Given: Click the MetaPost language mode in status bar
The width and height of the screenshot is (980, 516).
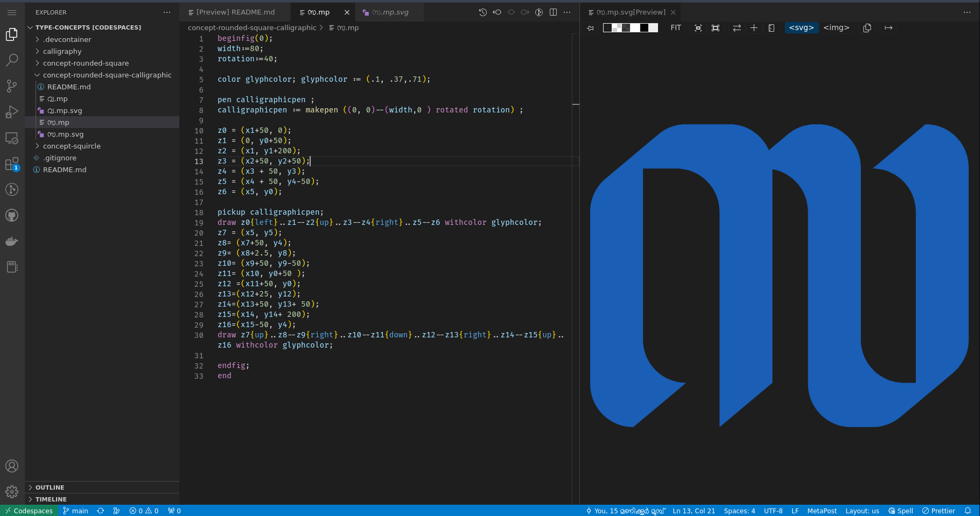Looking at the screenshot, I should 822,511.
